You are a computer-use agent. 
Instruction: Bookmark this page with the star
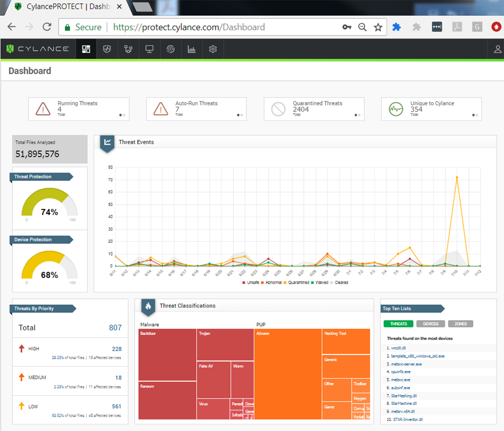[378, 27]
